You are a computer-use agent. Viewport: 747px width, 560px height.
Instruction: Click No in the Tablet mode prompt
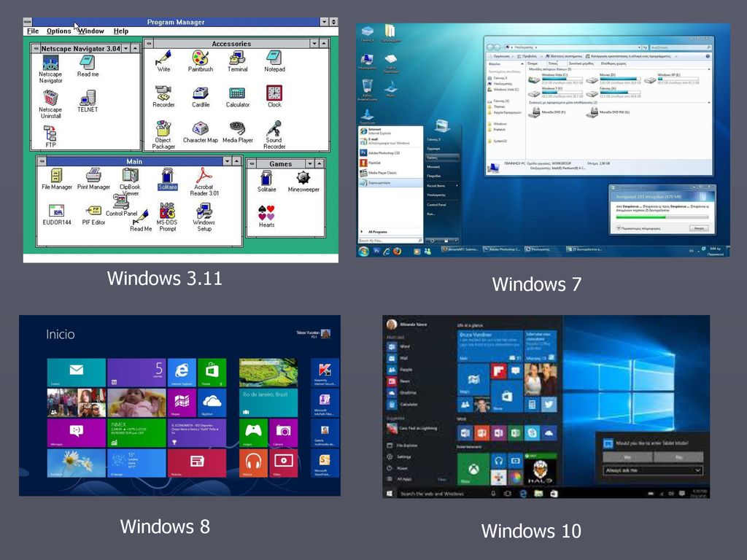[679, 457]
